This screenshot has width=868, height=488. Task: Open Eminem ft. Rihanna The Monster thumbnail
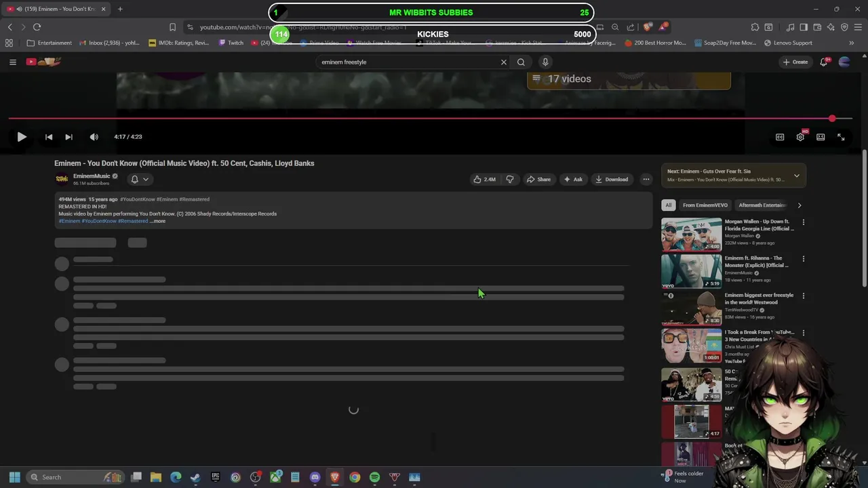[692, 271]
